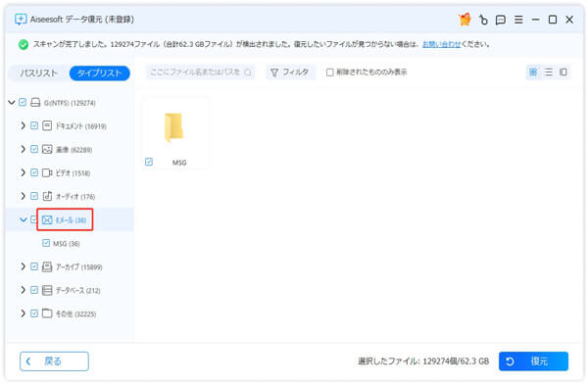Image resolution: width=588 pixels, height=384 pixels.
Task: Click the データベース database type icon
Action: 47,290
